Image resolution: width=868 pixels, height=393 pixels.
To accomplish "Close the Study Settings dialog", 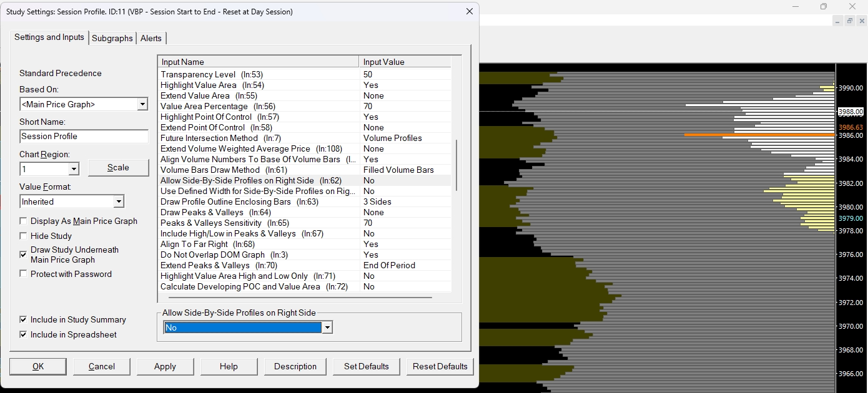I will (470, 11).
